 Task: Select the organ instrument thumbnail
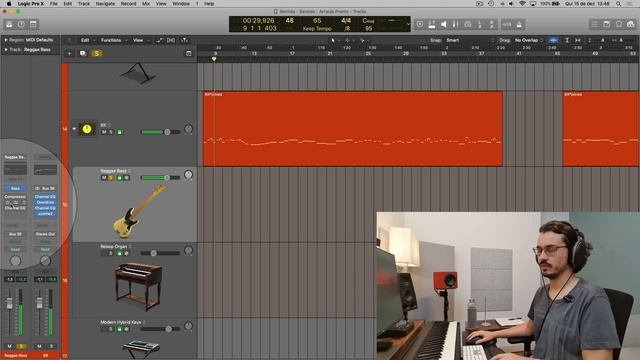pyautogui.click(x=139, y=287)
